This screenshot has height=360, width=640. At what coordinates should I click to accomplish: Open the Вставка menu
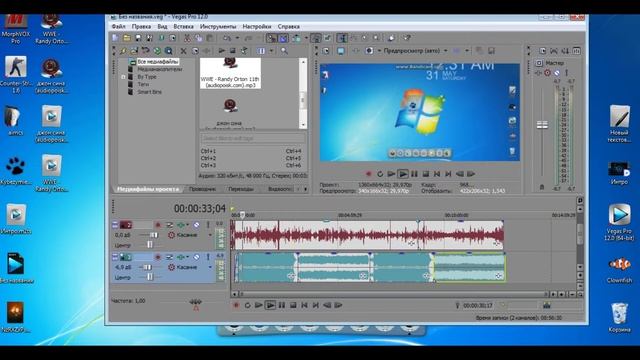pyautogui.click(x=183, y=27)
